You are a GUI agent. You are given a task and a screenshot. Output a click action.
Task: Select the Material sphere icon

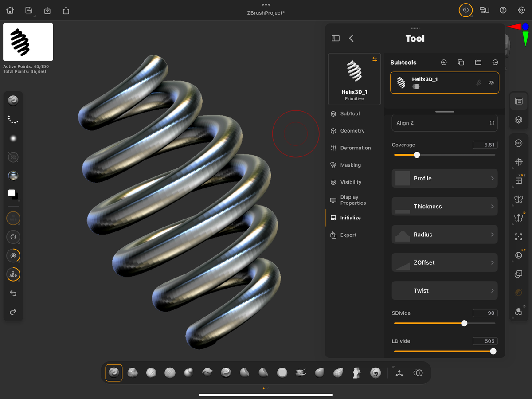pyautogui.click(x=13, y=175)
